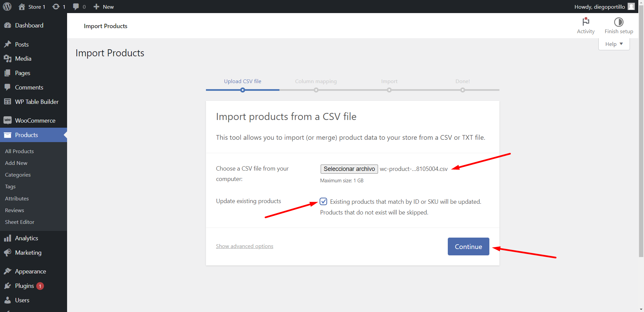Open the Sheet Editor submenu item
Viewport: 644px width, 312px height.
tap(19, 222)
